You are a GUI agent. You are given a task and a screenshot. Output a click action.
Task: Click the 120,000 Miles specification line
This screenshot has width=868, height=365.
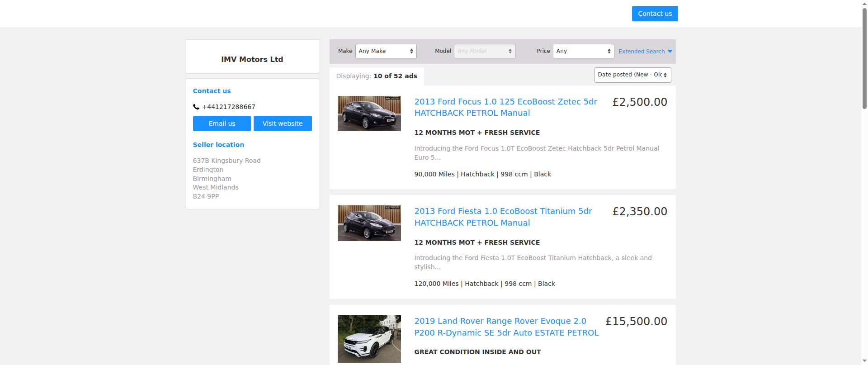485,284
